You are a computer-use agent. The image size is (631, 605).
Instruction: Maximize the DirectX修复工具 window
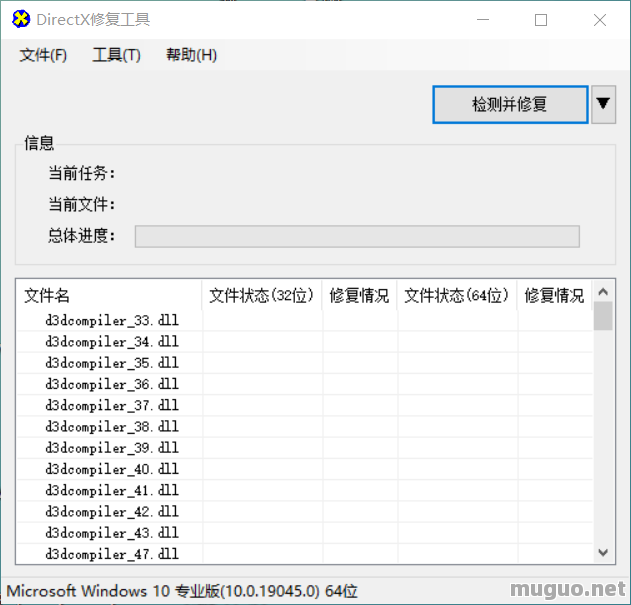541,20
